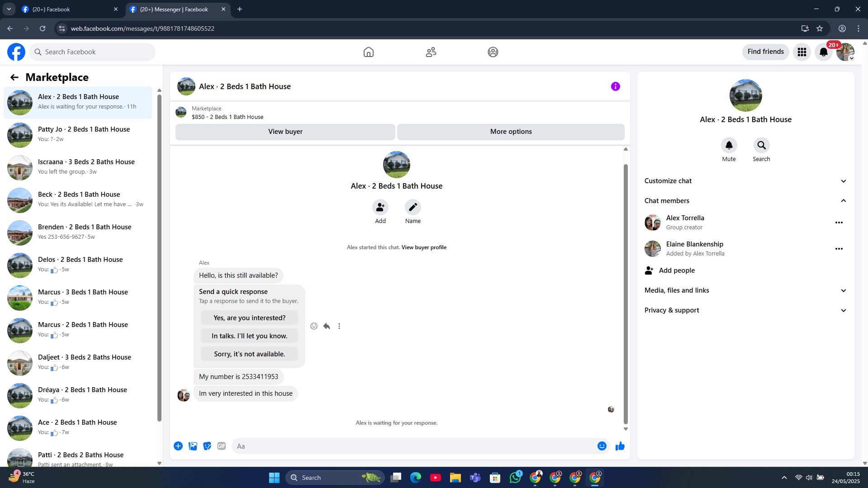Open notifications bell with 20+ badge
The width and height of the screenshot is (868, 488).
tap(824, 52)
